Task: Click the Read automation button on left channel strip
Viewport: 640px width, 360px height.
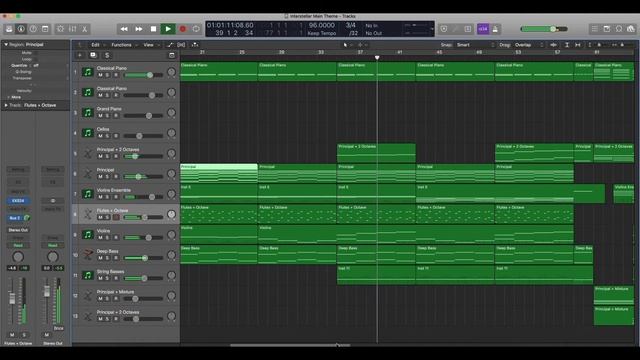Action: (18, 245)
